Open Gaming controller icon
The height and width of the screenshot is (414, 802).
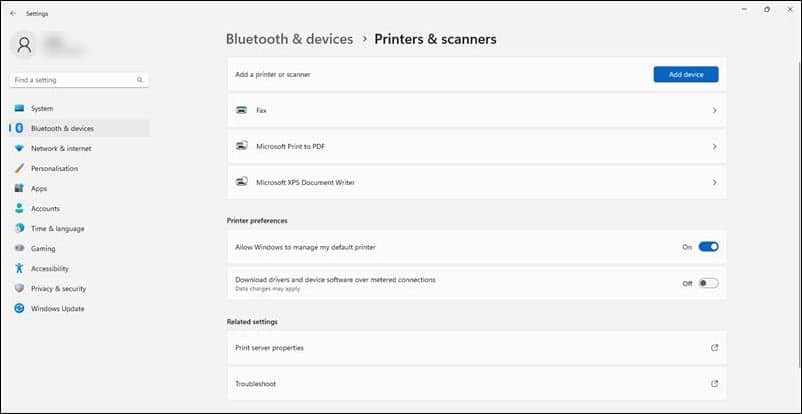pyautogui.click(x=19, y=248)
